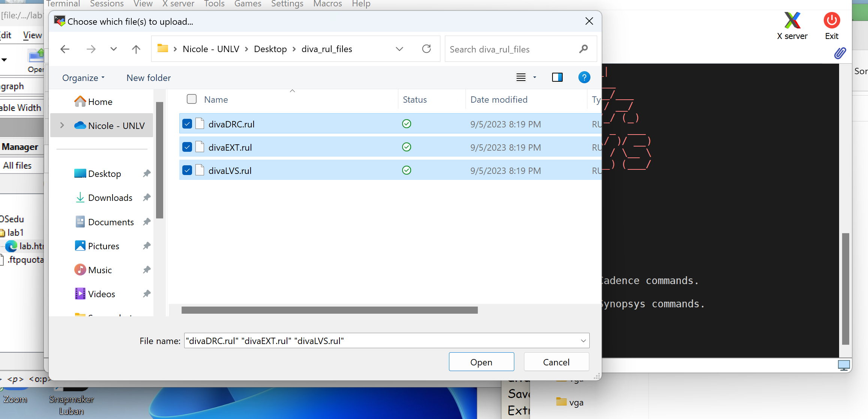Open the Macros menu
868x419 pixels.
[x=327, y=4]
